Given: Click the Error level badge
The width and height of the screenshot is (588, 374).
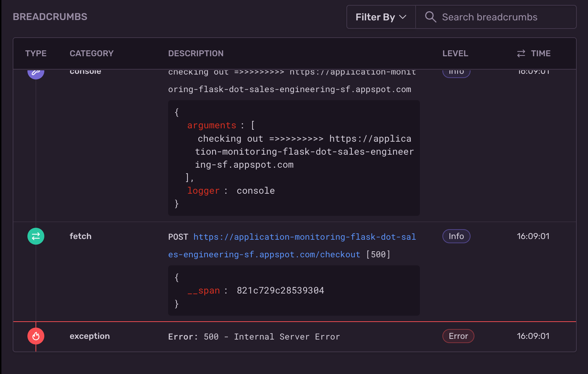Looking at the screenshot, I should pos(458,336).
